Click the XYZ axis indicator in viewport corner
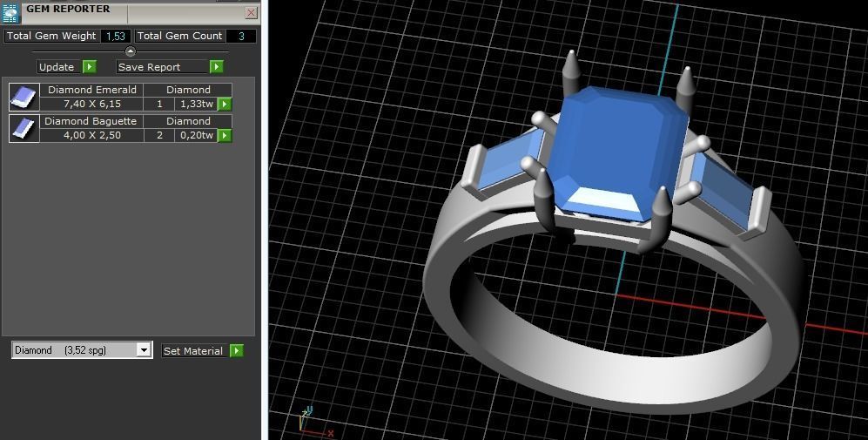This screenshot has height=440, width=868. (315, 423)
